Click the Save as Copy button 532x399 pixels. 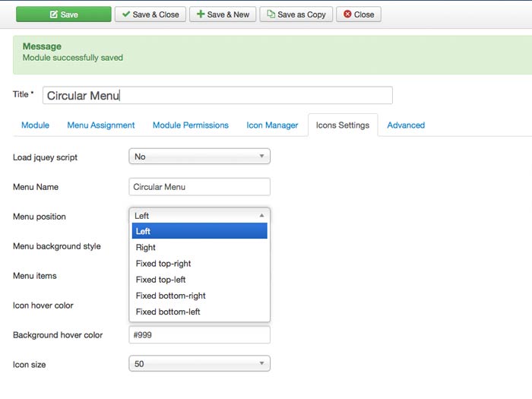coord(296,14)
